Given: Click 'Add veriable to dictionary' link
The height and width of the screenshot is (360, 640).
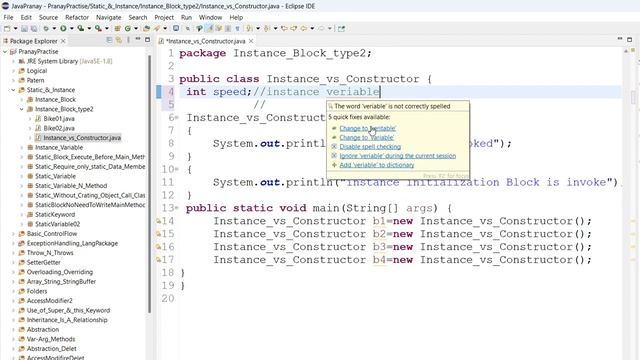Looking at the screenshot, I should [377, 165].
